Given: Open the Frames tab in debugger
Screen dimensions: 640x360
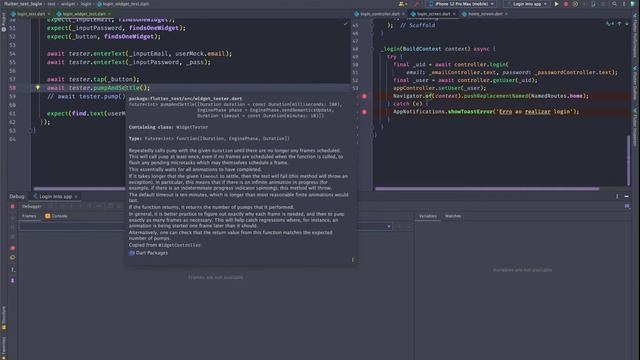Looking at the screenshot, I should (x=29, y=216).
